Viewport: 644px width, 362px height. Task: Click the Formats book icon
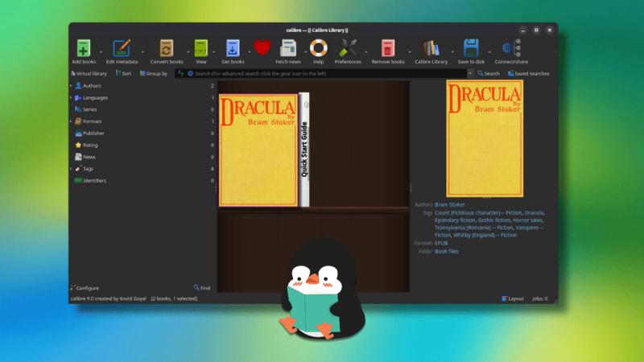[78, 121]
